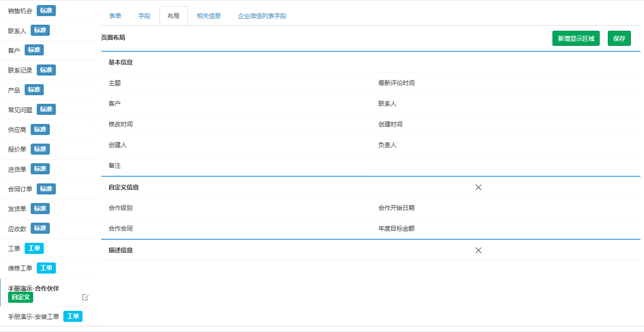Click 标准 badge next to 销售机会

(46, 11)
